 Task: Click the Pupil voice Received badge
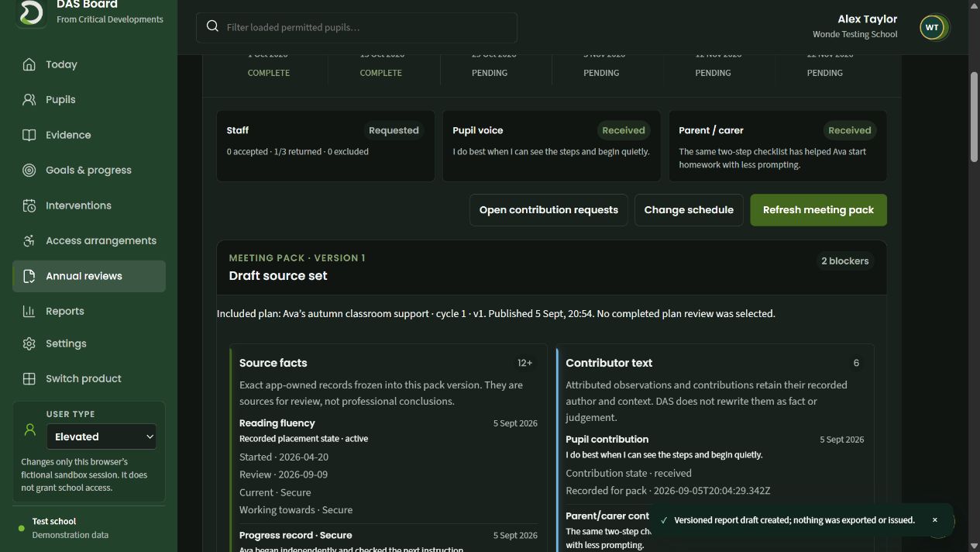[624, 130]
